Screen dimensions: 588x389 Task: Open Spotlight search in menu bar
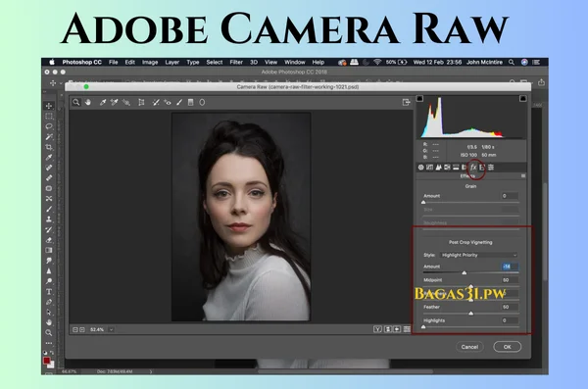[512, 63]
